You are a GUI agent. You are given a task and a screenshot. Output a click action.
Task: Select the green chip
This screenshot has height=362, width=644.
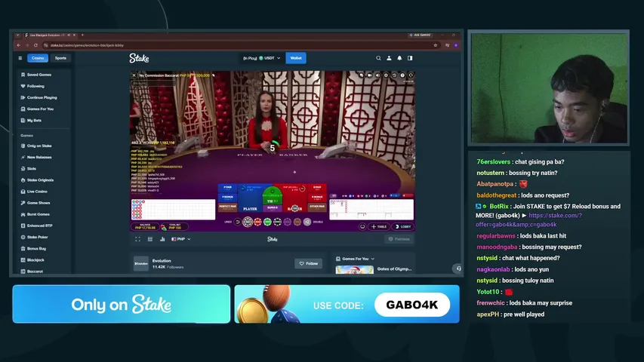[x=267, y=222]
